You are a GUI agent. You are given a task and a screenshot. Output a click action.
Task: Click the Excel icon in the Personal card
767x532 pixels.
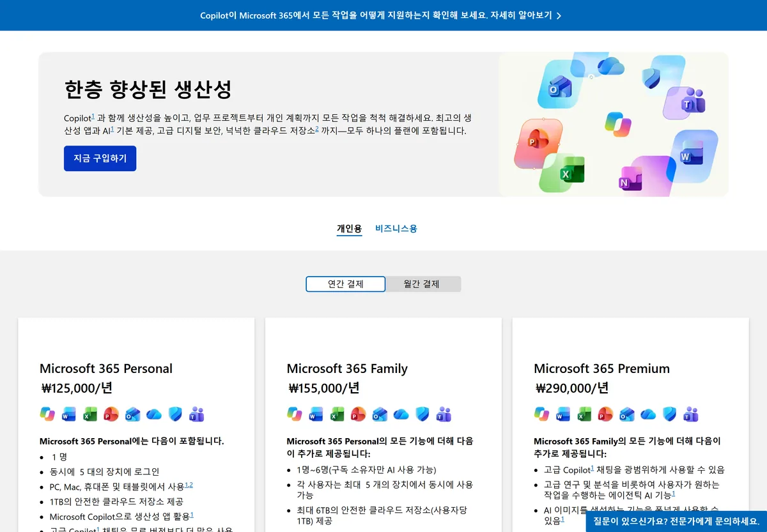[90, 414]
